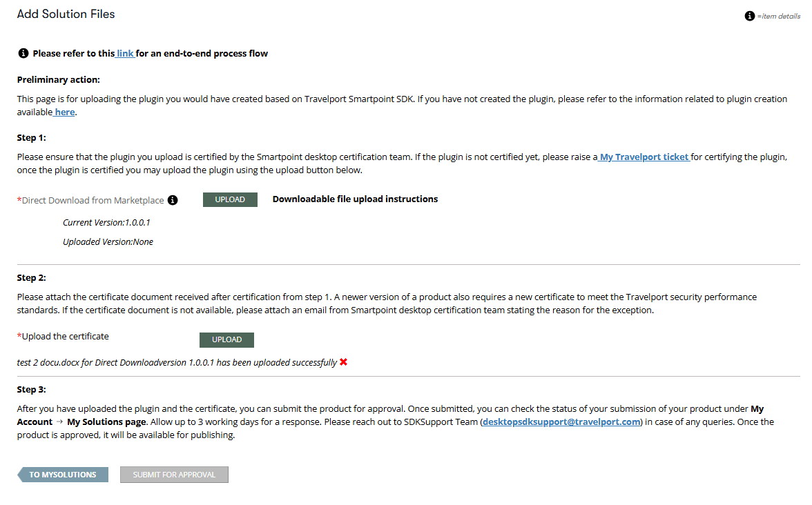Open Downloadable file upload instructions

tap(355, 199)
